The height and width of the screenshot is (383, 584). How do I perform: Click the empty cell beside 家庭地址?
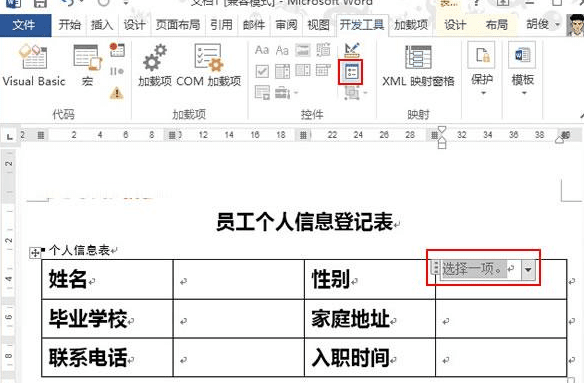(501, 319)
